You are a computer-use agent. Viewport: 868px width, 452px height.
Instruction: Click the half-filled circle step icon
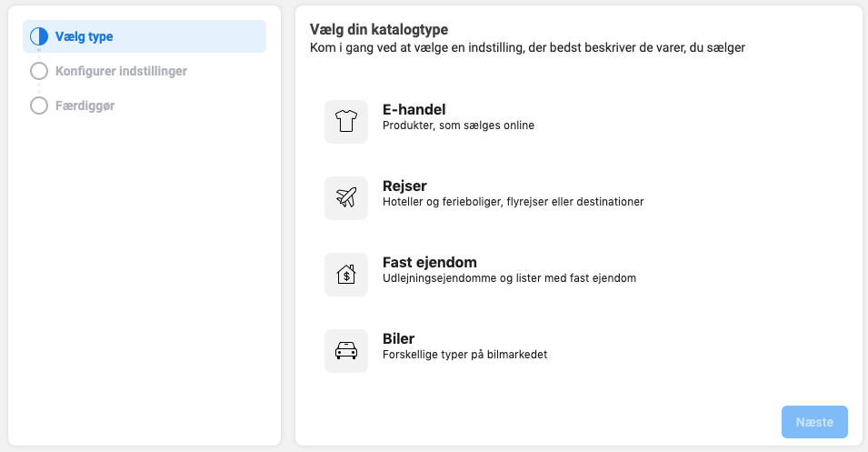39,36
